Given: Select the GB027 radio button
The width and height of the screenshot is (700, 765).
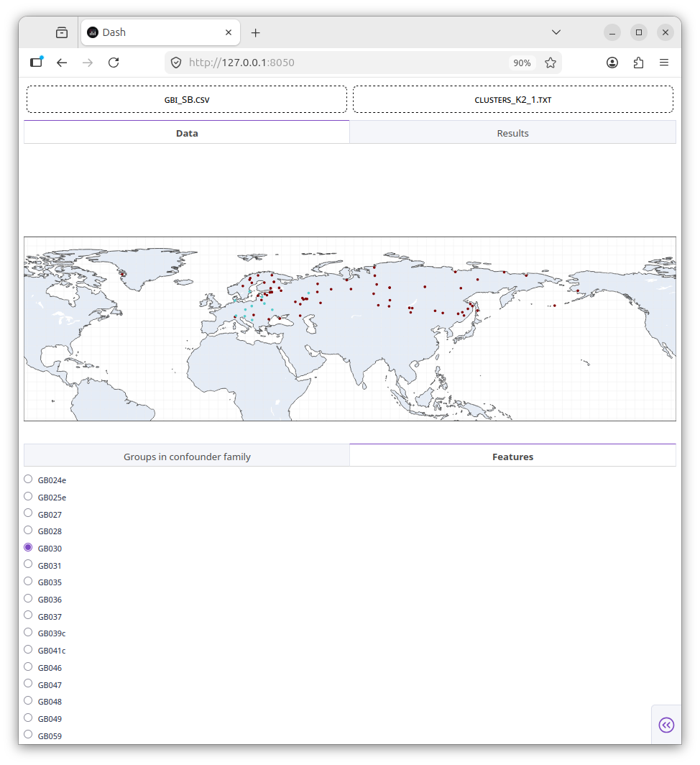Looking at the screenshot, I should [x=28, y=513].
